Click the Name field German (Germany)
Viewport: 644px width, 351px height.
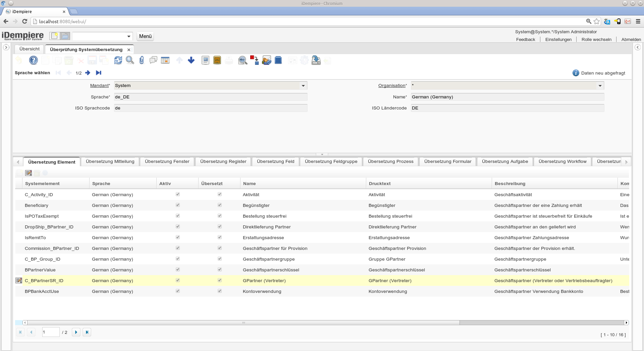[507, 97]
